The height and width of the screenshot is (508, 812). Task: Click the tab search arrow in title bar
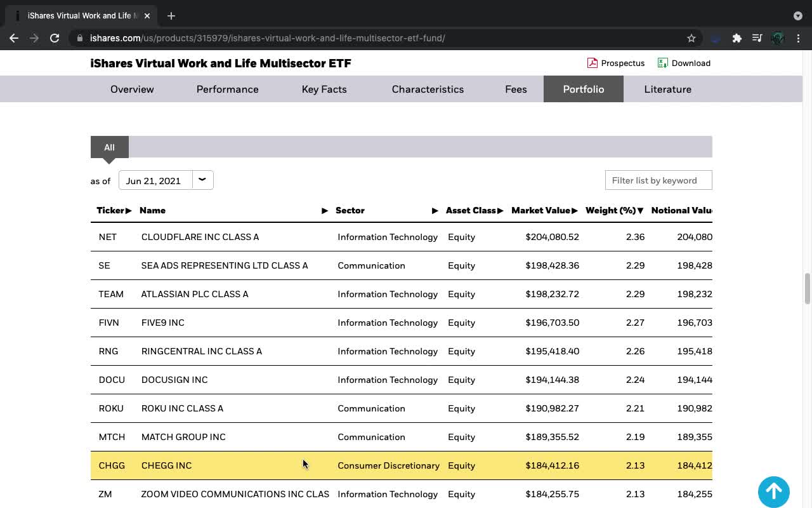coord(798,15)
